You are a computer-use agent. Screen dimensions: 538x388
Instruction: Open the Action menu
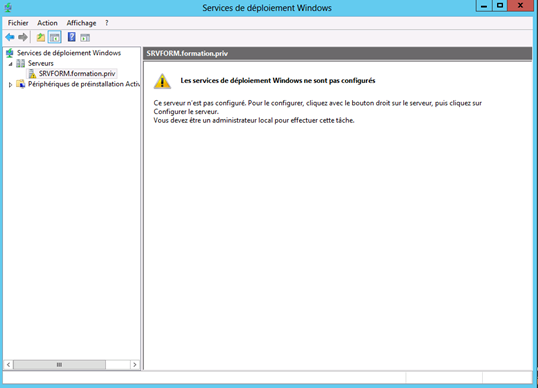pyautogui.click(x=47, y=23)
